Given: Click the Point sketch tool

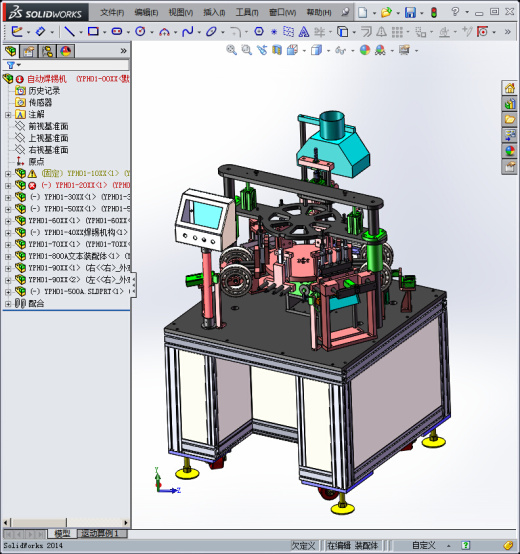Looking at the screenshot, I should tap(274, 32).
